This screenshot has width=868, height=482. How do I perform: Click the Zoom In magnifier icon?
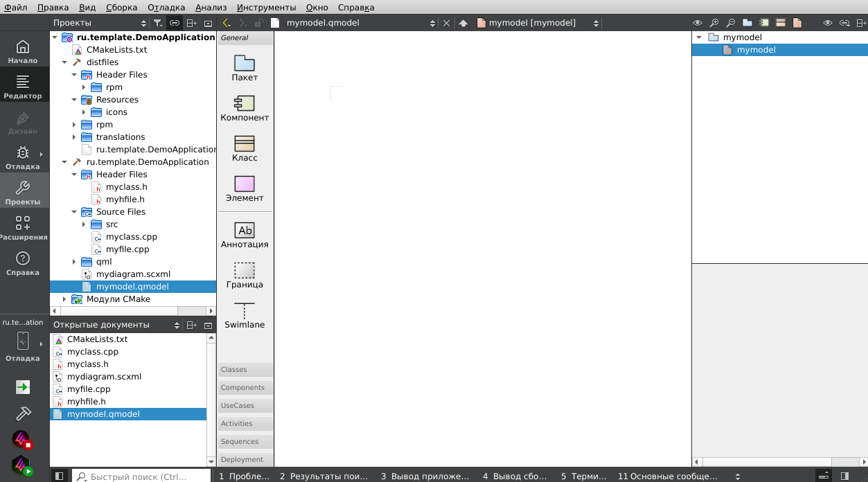pos(714,23)
